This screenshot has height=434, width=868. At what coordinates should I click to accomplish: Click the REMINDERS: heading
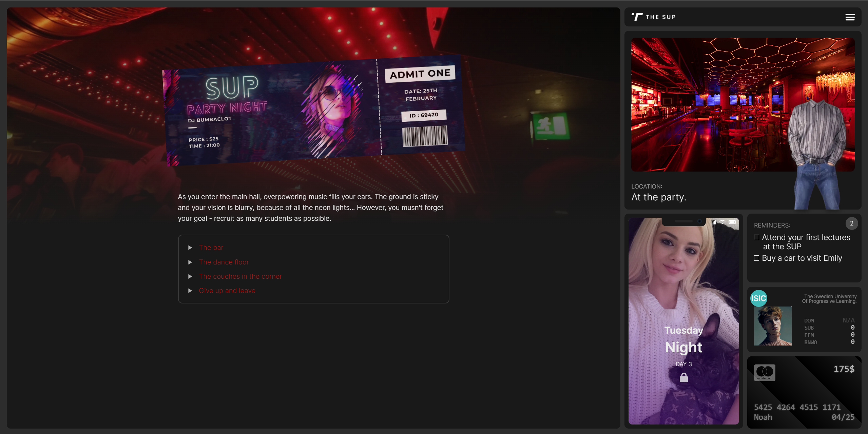[772, 225]
